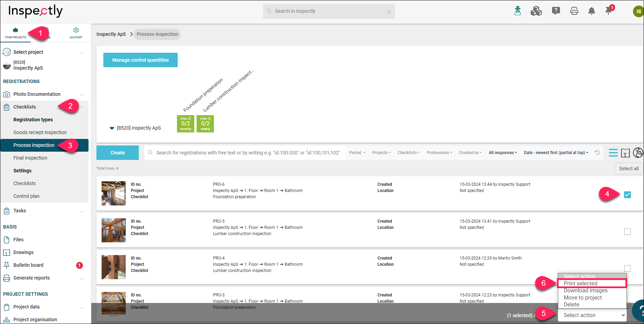Click the Tasks clipboard icon

pyautogui.click(x=7, y=211)
